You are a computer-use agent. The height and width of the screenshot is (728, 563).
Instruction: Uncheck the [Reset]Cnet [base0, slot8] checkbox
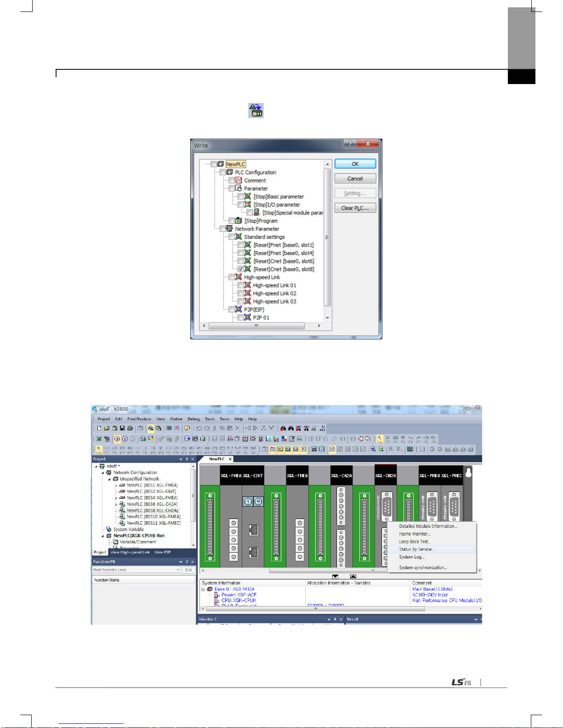pos(241,269)
